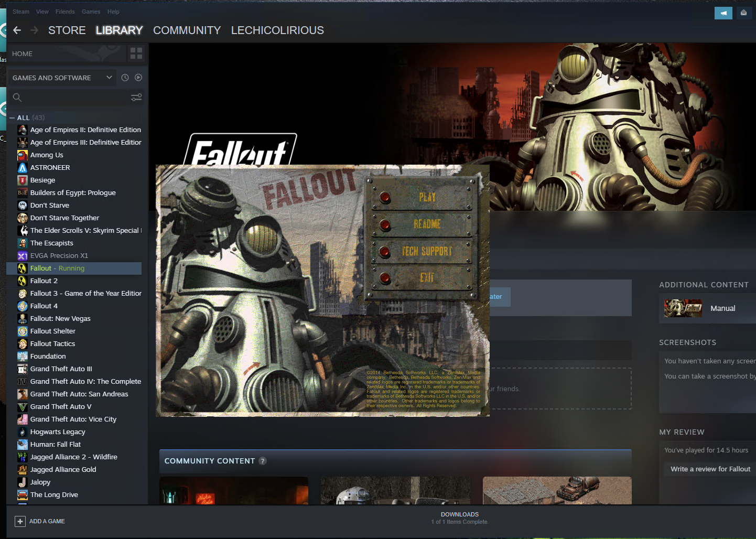Click Write a review for Fallout
This screenshot has width=756, height=539.
click(x=710, y=469)
